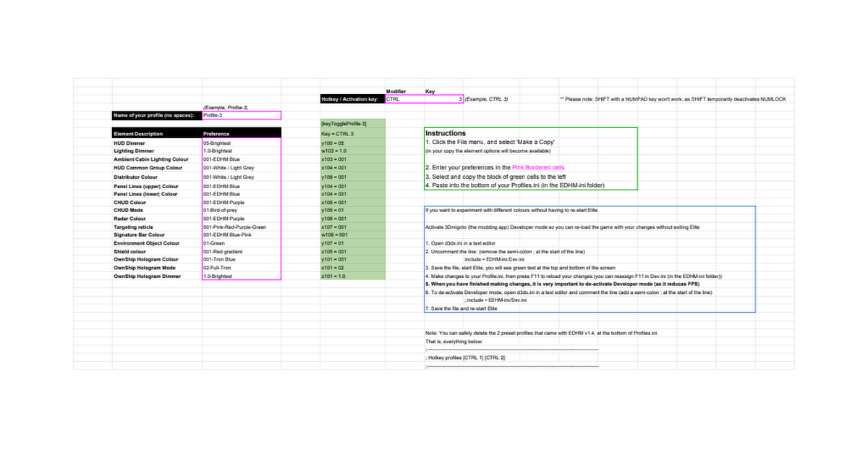Select the 'Name of your profile (no spaces):' label
The width and height of the screenshot is (868, 456).
point(157,115)
